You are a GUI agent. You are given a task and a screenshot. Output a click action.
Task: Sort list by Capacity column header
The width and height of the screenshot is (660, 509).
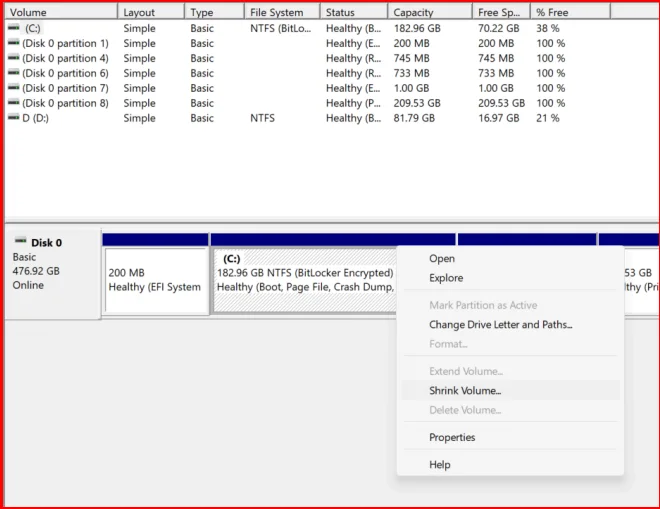point(430,12)
